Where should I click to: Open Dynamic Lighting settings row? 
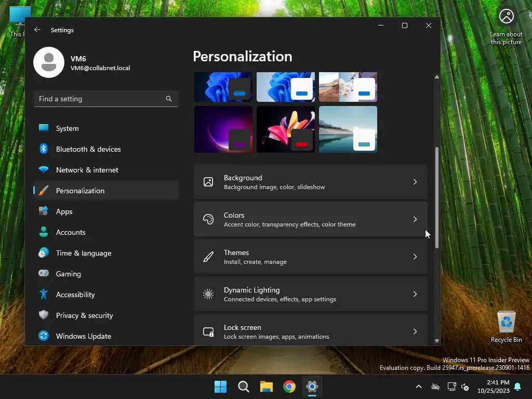[x=311, y=294]
